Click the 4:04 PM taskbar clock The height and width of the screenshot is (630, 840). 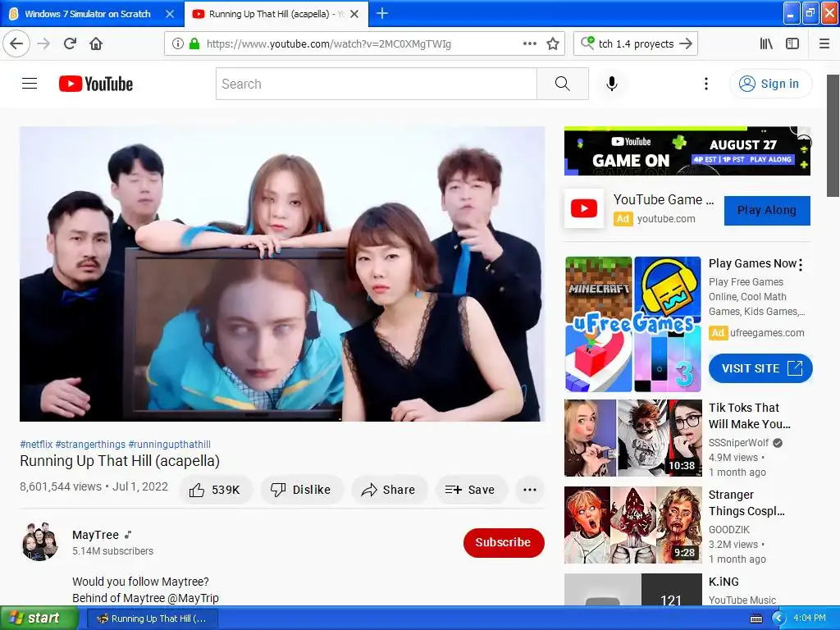[x=810, y=618]
